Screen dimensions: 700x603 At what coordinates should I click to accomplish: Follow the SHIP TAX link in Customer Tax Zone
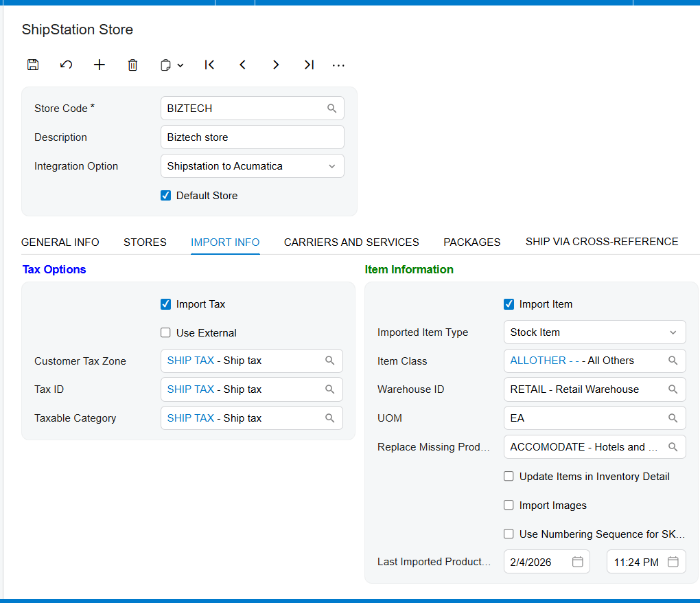(x=191, y=361)
